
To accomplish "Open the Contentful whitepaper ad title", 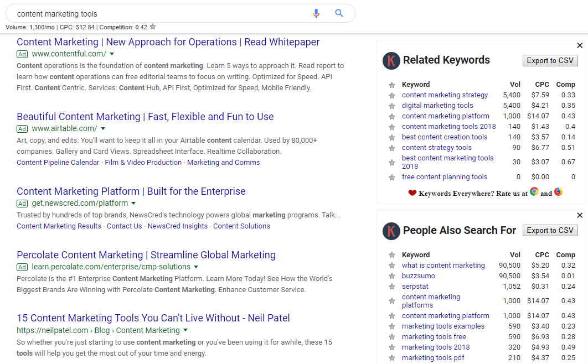I will [168, 42].
